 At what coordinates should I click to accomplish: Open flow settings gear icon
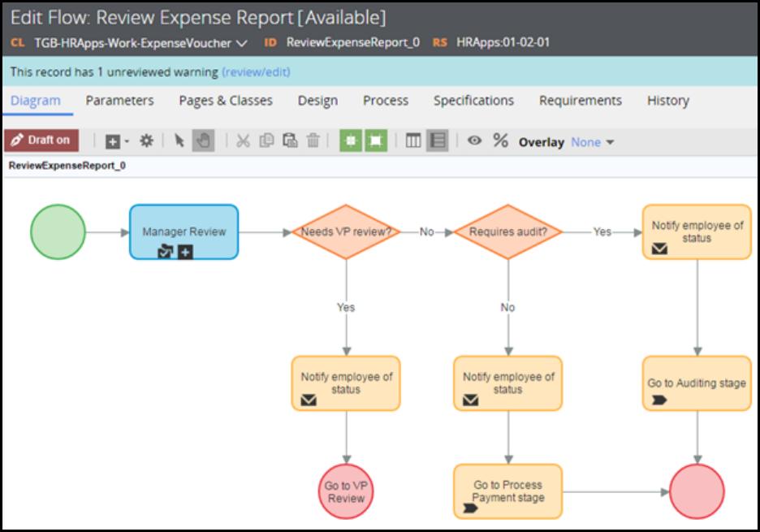pyautogui.click(x=146, y=141)
